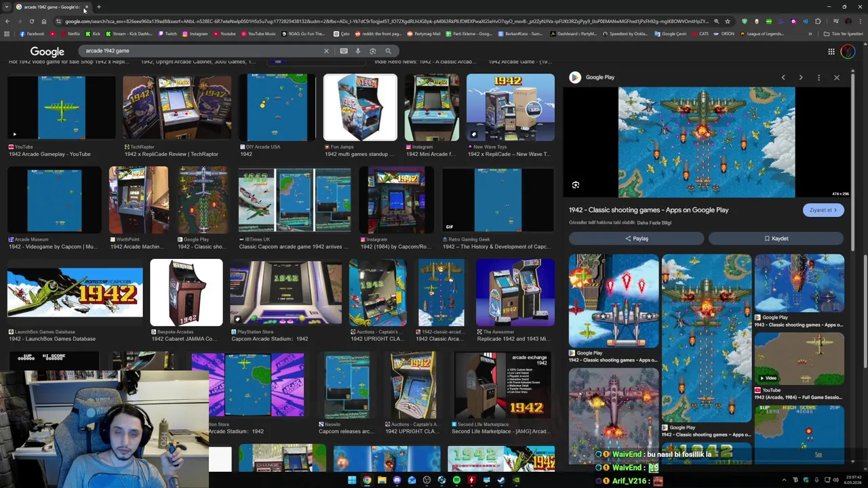This screenshot has width=868, height=488.
Task: Click the Kaydet save button
Action: click(x=776, y=239)
